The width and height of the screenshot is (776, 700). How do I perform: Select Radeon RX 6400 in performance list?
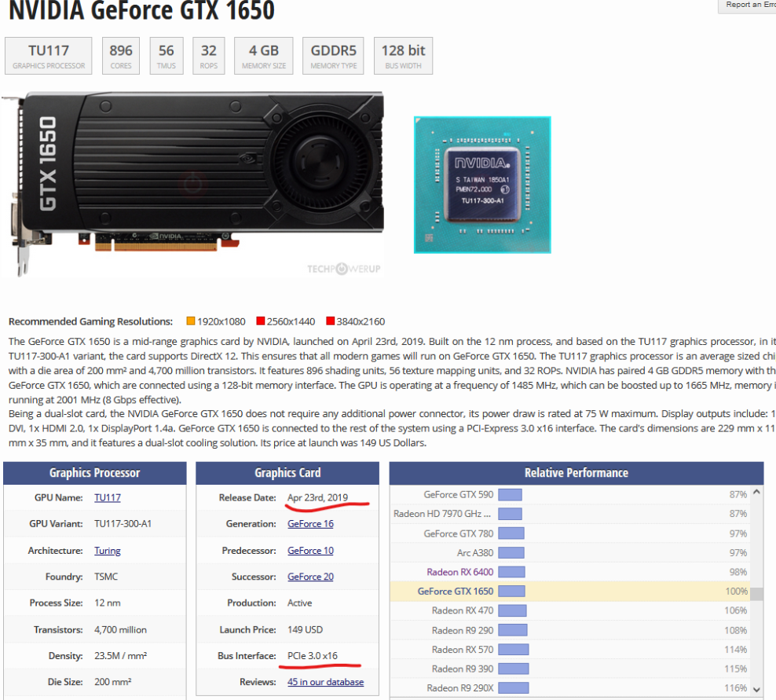point(570,572)
